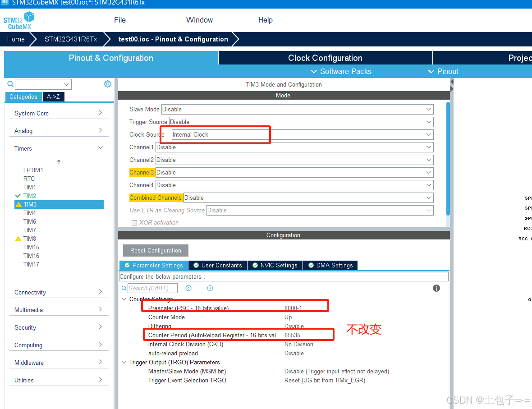532x409 pixels.
Task: Open the Help menu
Action: pos(265,20)
